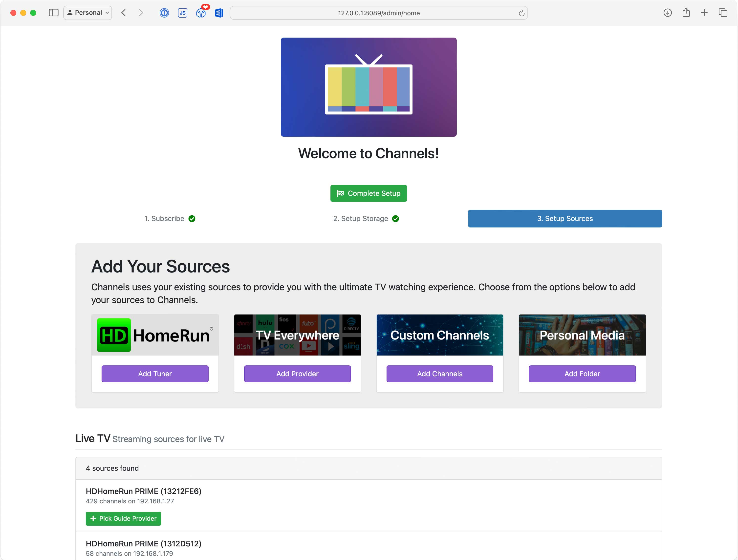
Task: Expand the Personal profile dropdown
Action: pyautogui.click(x=88, y=13)
